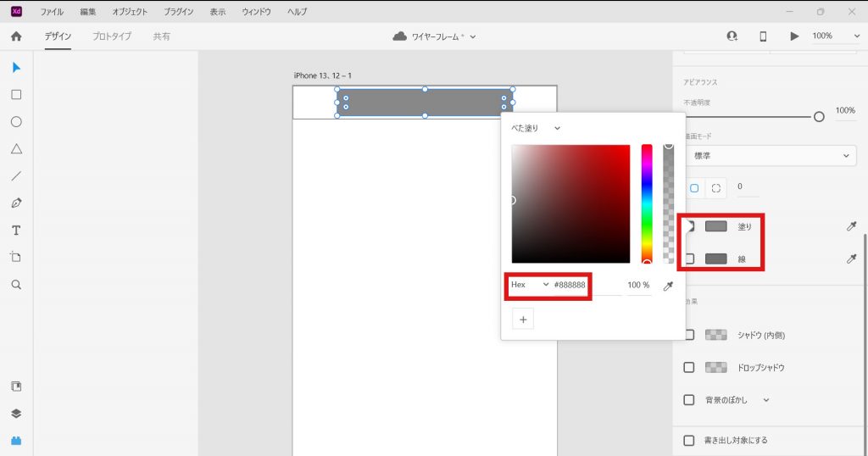Click inside the saturation color field
Viewport: 868px width, 456px height.
click(x=570, y=203)
